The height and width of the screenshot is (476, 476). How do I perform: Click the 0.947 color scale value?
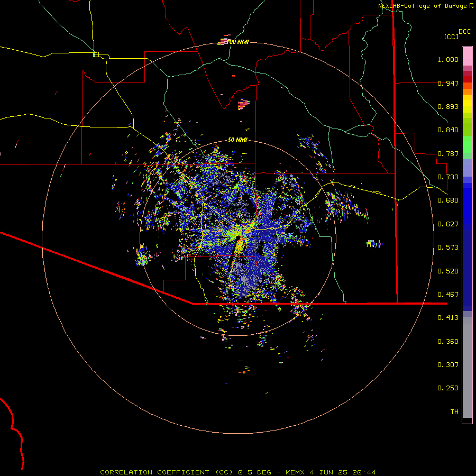tap(448, 83)
